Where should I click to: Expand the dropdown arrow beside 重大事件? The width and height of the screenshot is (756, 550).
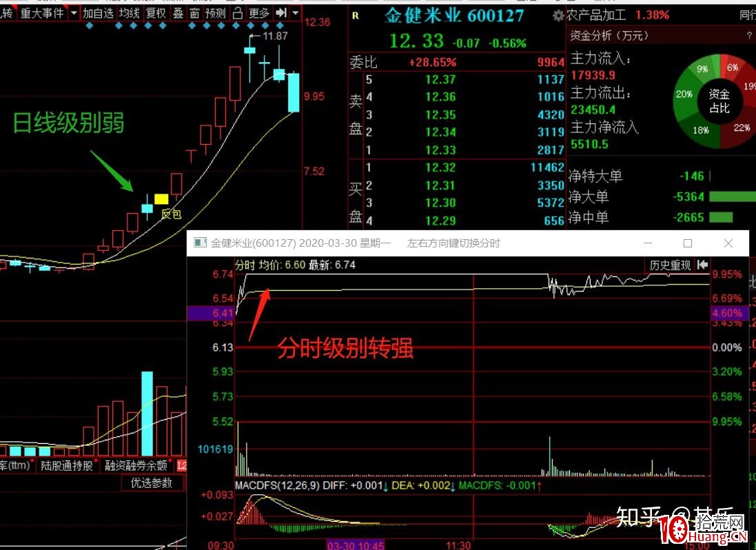tap(74, 13)
